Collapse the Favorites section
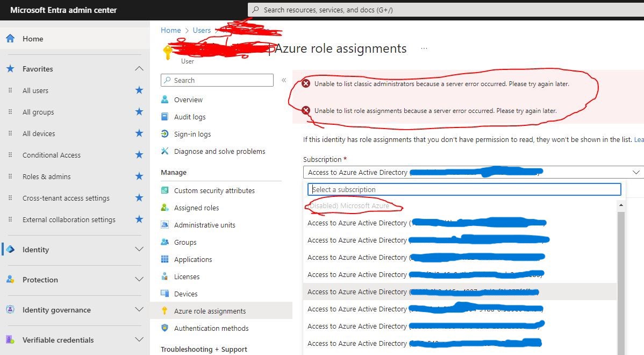This screenshot has height=355, width=644. coord(139,68)
